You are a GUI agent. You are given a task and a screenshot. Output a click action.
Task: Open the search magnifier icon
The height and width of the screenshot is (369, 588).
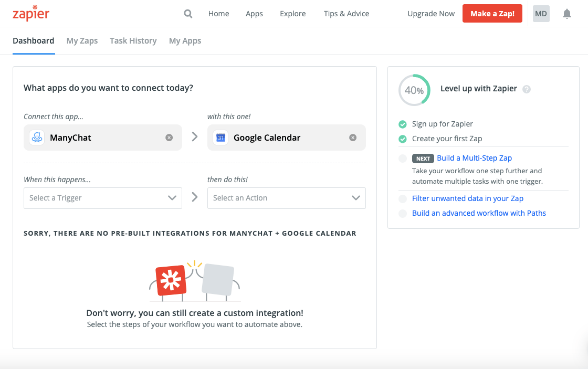188,14
